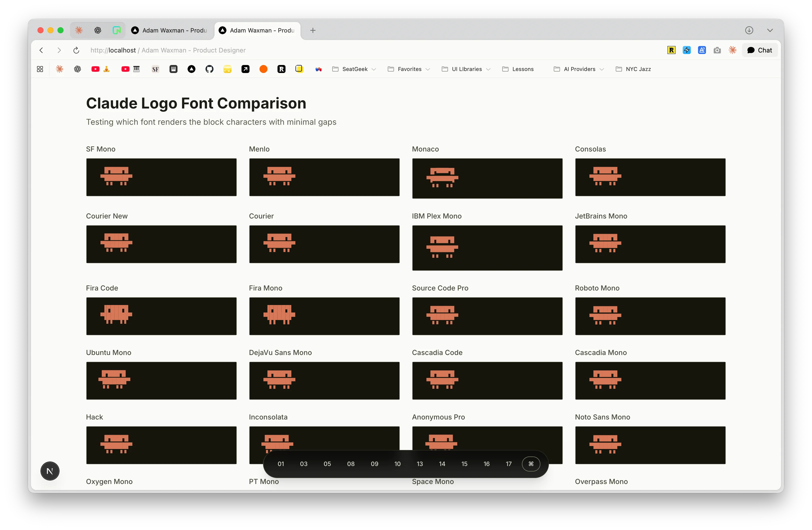The height and width of the screenshot is (530, 812).
Task: Open the GitHub bookmark icon
Action: click(x=209, y=69)
